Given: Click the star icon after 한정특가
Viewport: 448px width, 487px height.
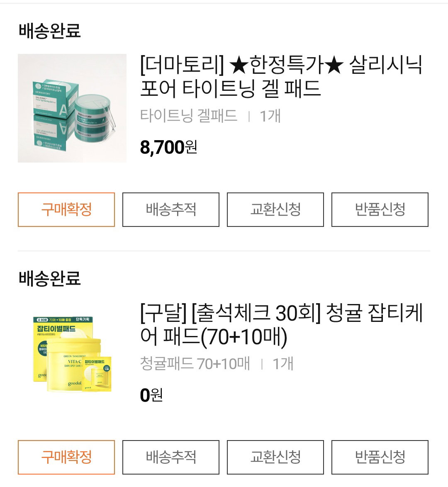Looking at the screenshot, I should coord(334,65).
